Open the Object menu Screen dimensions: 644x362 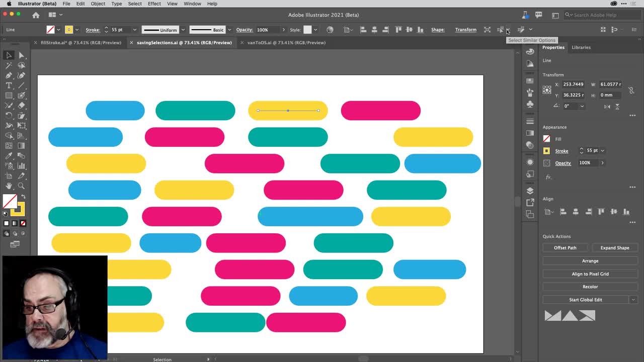98,4
